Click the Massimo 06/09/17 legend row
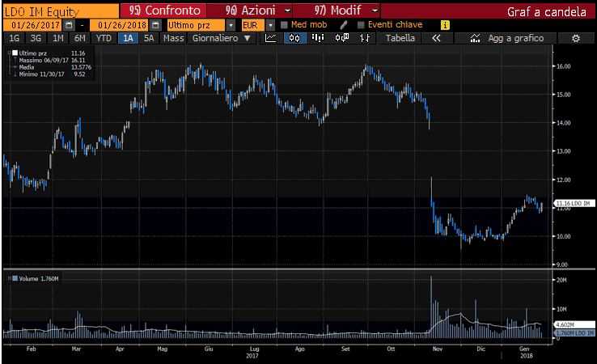597x364 pixels. (x=52, y=60)
